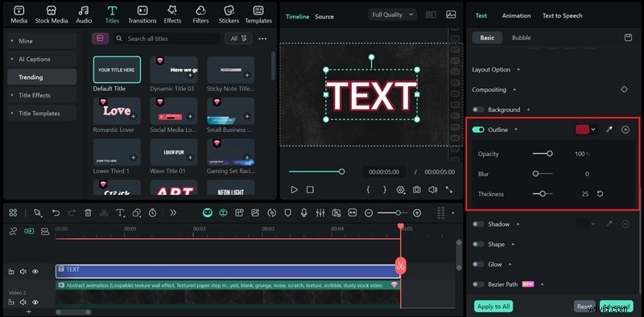Disable the Outline toggle
The height and width of the screenshot is (317, 644).
[478, 130]
